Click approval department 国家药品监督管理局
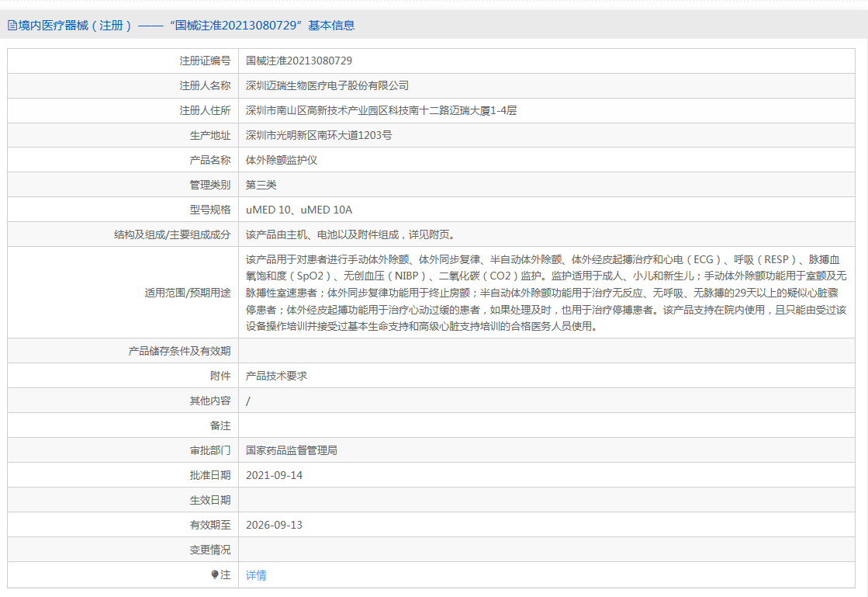Screen dimensions: 868x597 coord(291,451)
